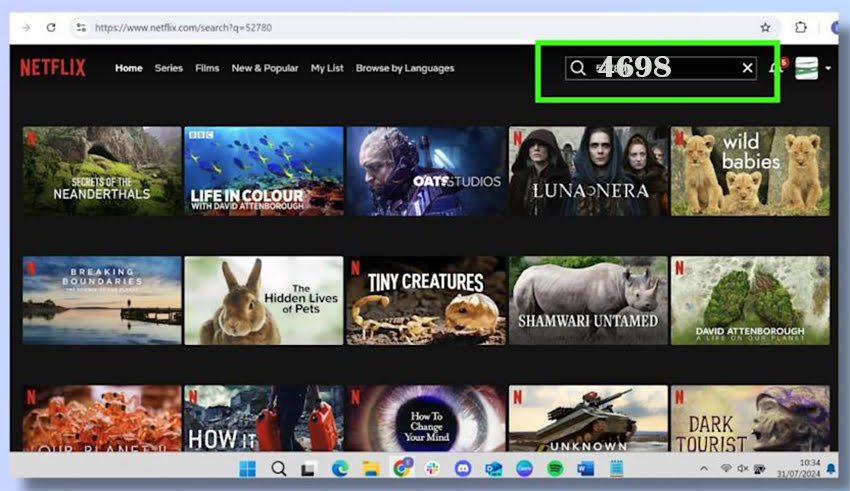850x491 pixels.
Task: Open the Luna Nera title
Action: [588, 171]
